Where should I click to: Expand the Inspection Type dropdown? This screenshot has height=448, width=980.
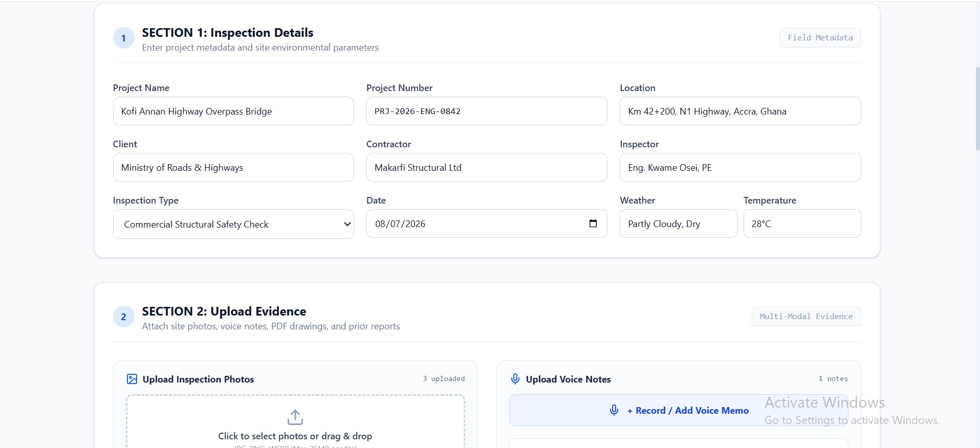click(233, 224)
